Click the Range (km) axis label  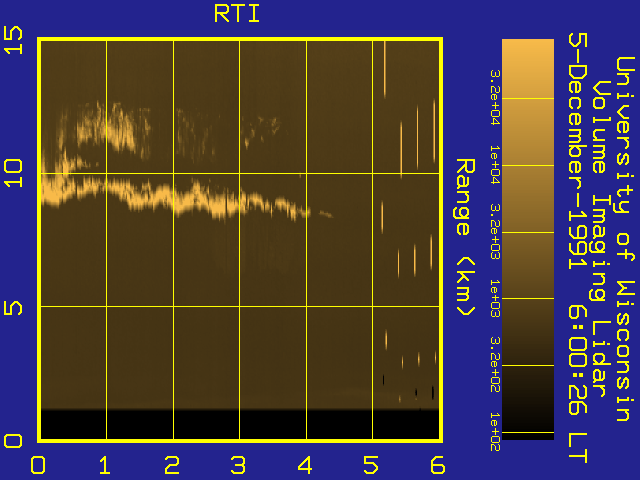[x=465, y=237]
